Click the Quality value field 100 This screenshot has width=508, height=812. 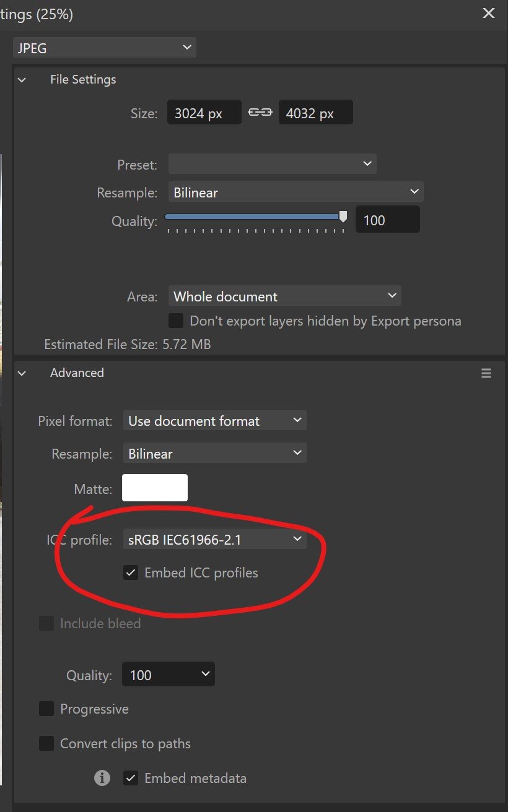(388, 220)
